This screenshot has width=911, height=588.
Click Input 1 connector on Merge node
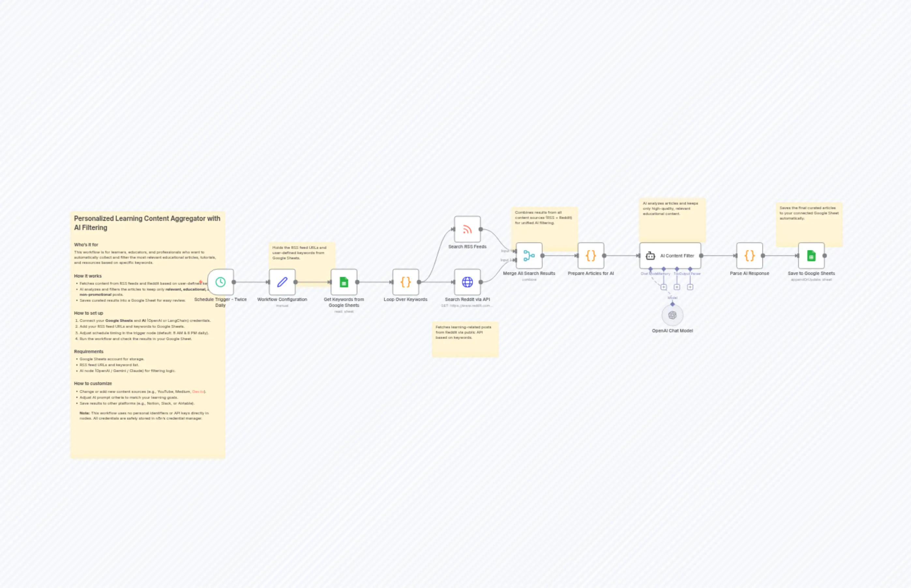(x=515, y=251)
